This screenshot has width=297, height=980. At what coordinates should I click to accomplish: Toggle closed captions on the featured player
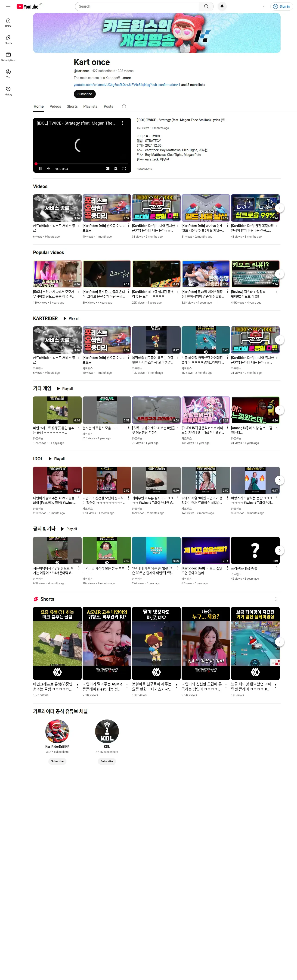(x=108, y=169)
